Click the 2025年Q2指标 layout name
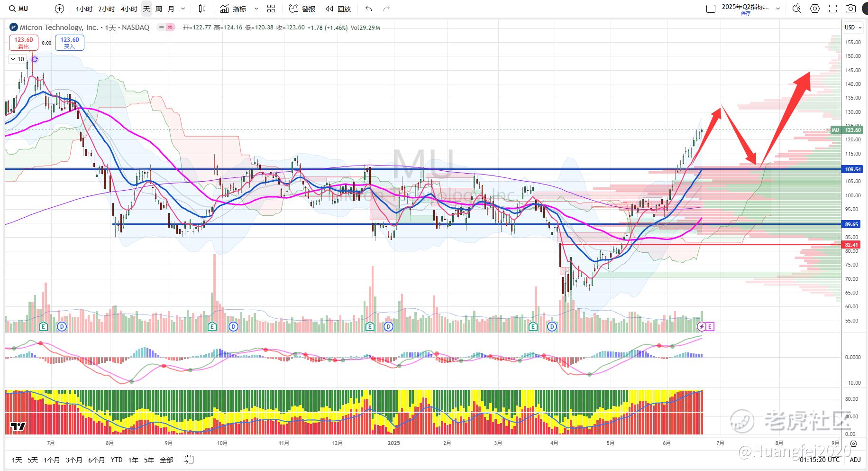This screenshot has width=868, height=471. [x=745, y=7]
